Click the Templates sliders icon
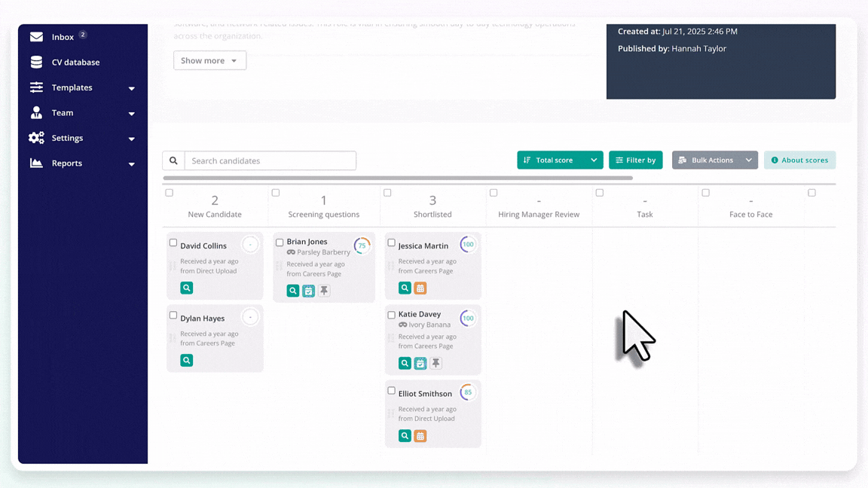Screen dimensions: 868x488 (36, 87)
